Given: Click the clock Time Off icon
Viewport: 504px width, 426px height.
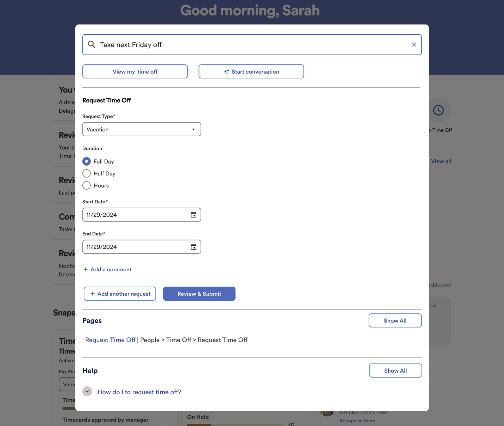Looking at the screenshot, I should pyautogui.click(x=438, y=110).
